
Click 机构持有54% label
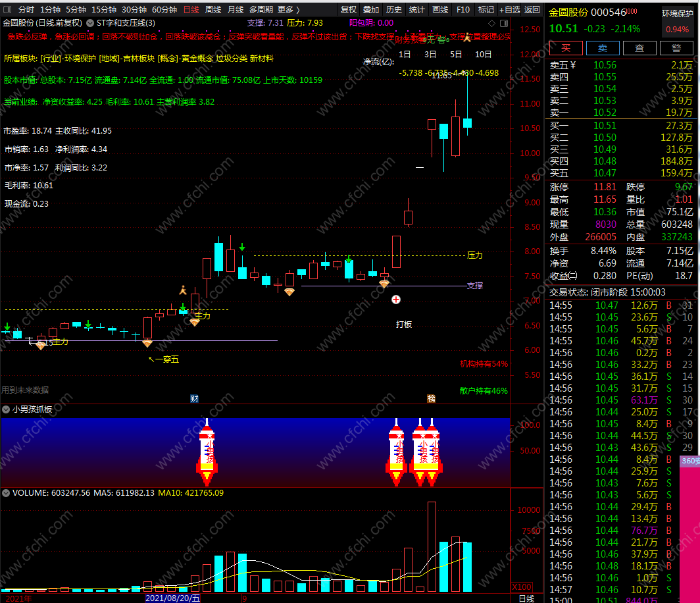point(484,363)
